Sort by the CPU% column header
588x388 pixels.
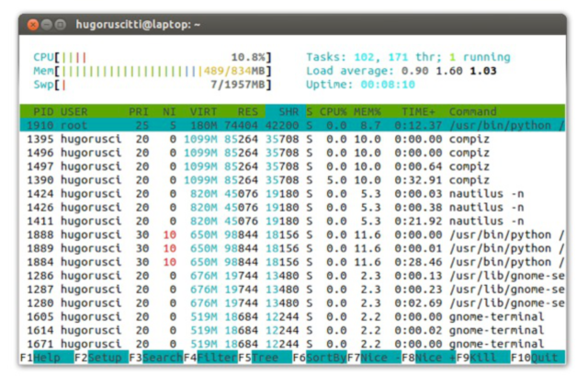pyautogui.click(x=333, y=111)
